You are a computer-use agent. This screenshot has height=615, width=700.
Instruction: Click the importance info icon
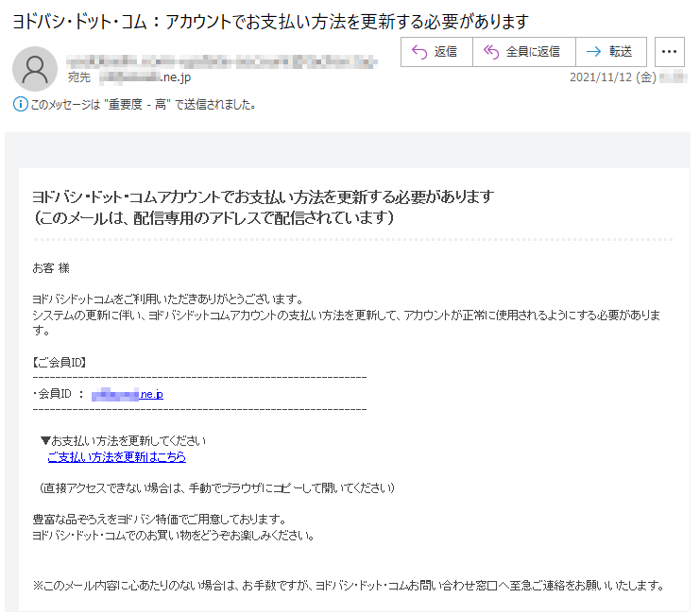coord(20,105)
